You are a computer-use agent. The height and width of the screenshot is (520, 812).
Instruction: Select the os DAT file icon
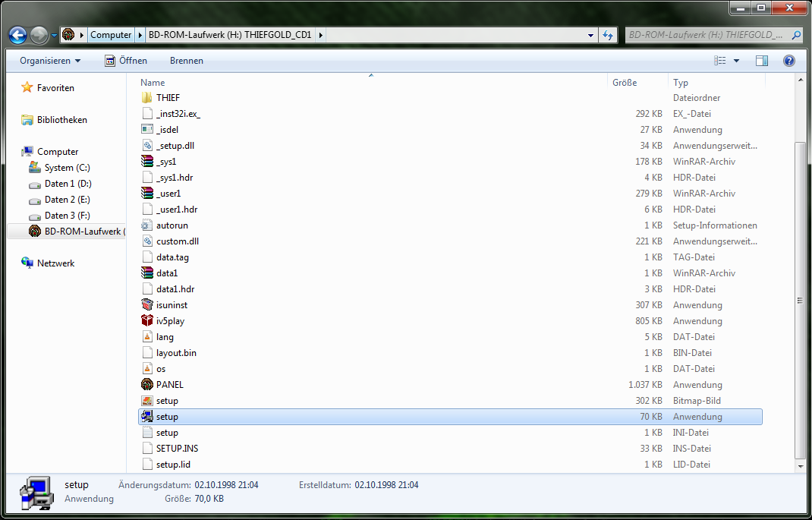(x=147, y=369)
